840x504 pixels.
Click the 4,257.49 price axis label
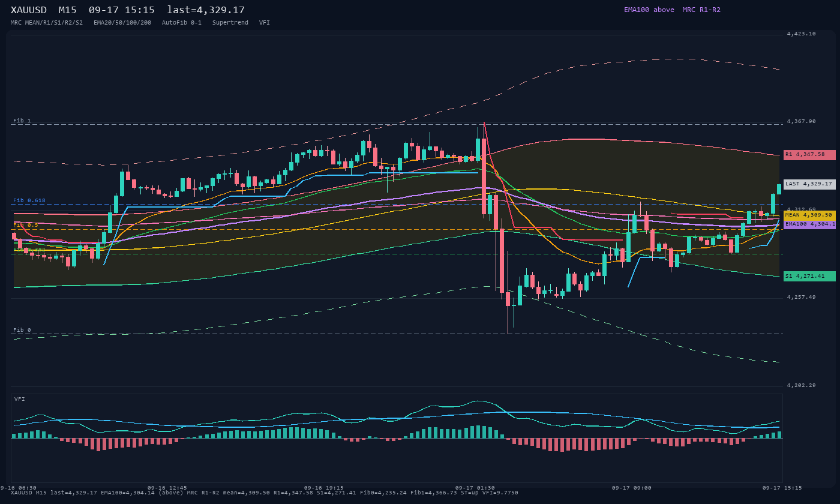tap(802, 297)
